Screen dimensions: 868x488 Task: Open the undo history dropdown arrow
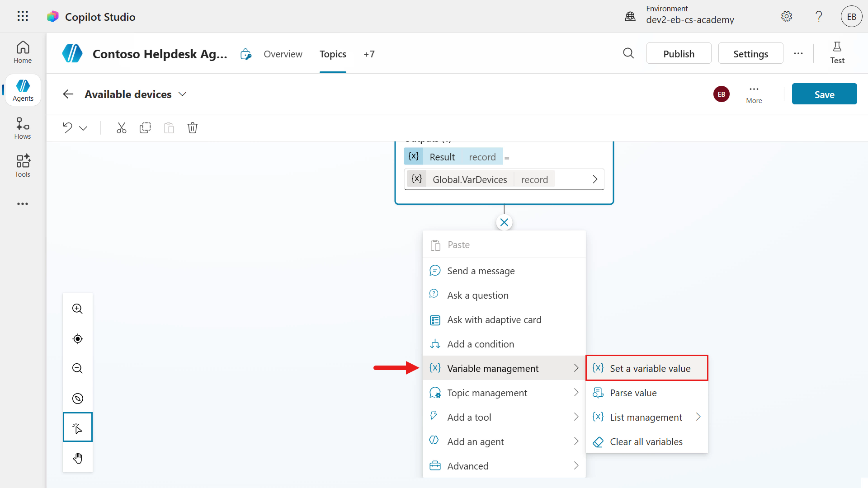(x=83, y=128)
